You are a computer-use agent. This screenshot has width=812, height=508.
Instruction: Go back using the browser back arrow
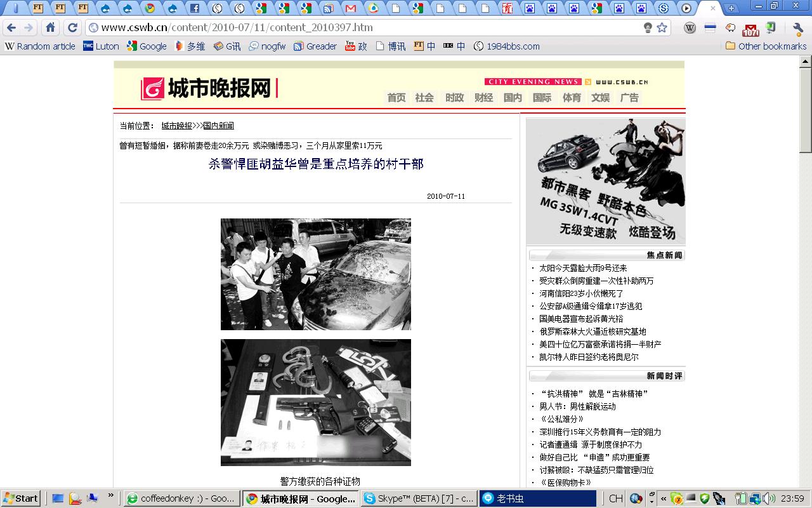[x=11, y=27]
